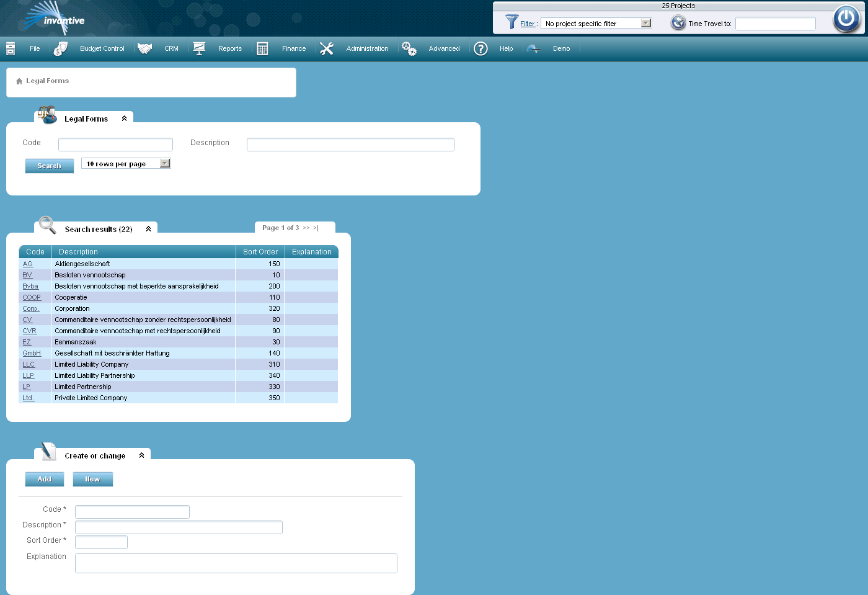Viewport: 868px width, 595px height.
Task: Click the Reports presentation icon
Action: click(199, 48)
